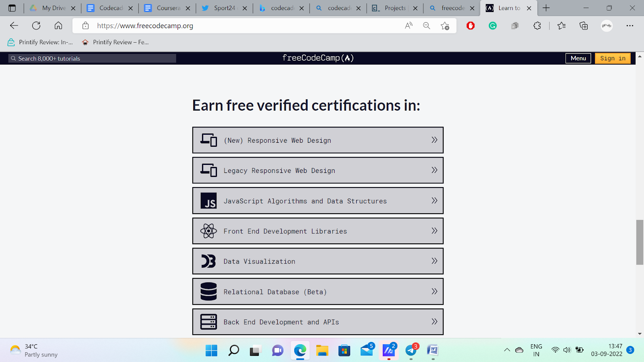Open JavaScript Algorithms and Data Structures certification
This screenshot has height=362, width=644.
pos(318,201)
